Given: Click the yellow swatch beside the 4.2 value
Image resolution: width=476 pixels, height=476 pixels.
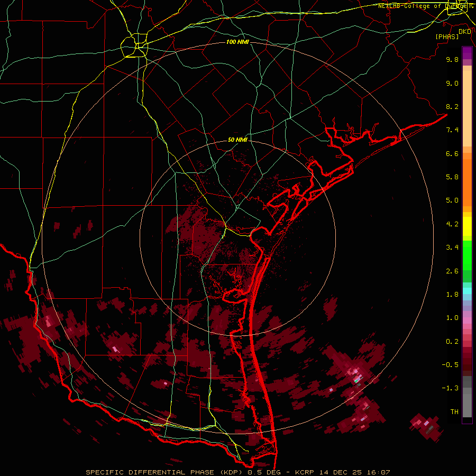Looking at the screenshot, I should (467, 226).
